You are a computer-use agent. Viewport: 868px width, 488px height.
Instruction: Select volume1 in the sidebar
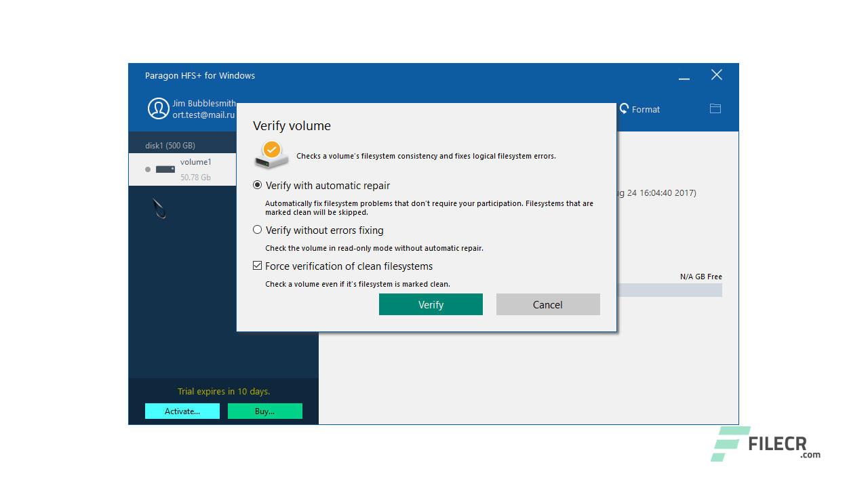click(x=182, y=169)
